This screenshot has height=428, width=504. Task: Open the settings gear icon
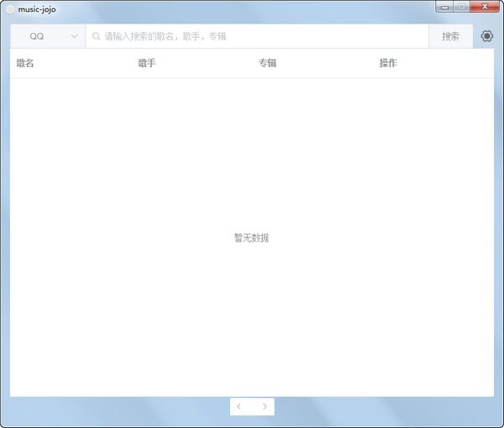(487, 36)
